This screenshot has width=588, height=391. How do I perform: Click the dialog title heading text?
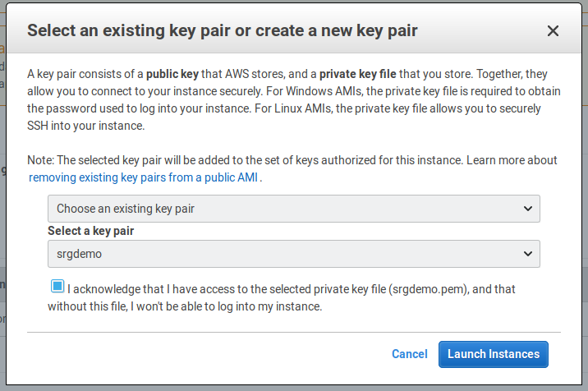(223, 31)
